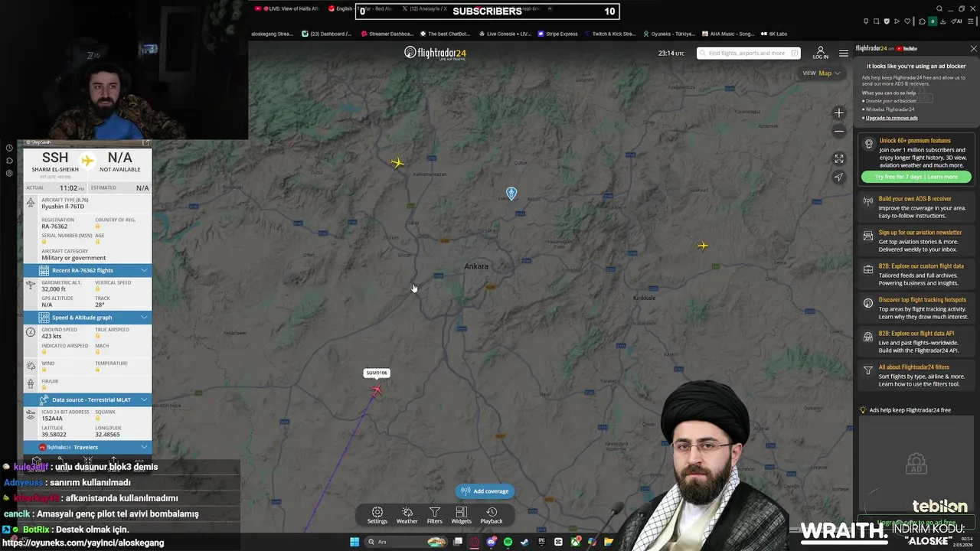Open the Stripe Express bookmark
Viewport: 980px width, 551px height.
[x=558, y=34]
